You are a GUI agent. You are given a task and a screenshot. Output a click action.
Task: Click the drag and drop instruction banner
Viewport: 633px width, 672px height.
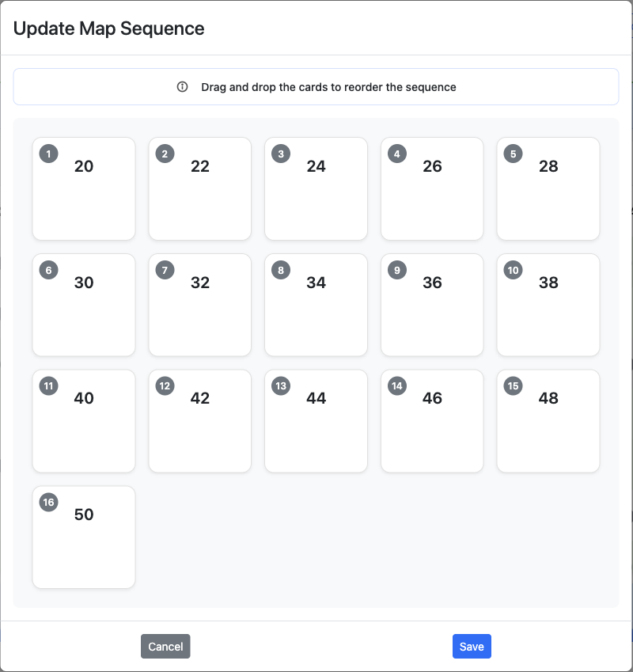(316, 86)
